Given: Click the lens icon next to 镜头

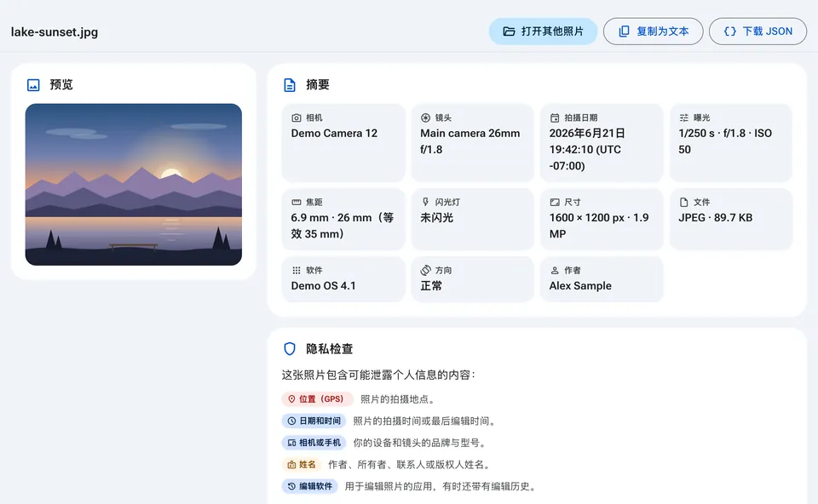Looking at the screenshot, I should pyautogui.click(x=426, y=117).
